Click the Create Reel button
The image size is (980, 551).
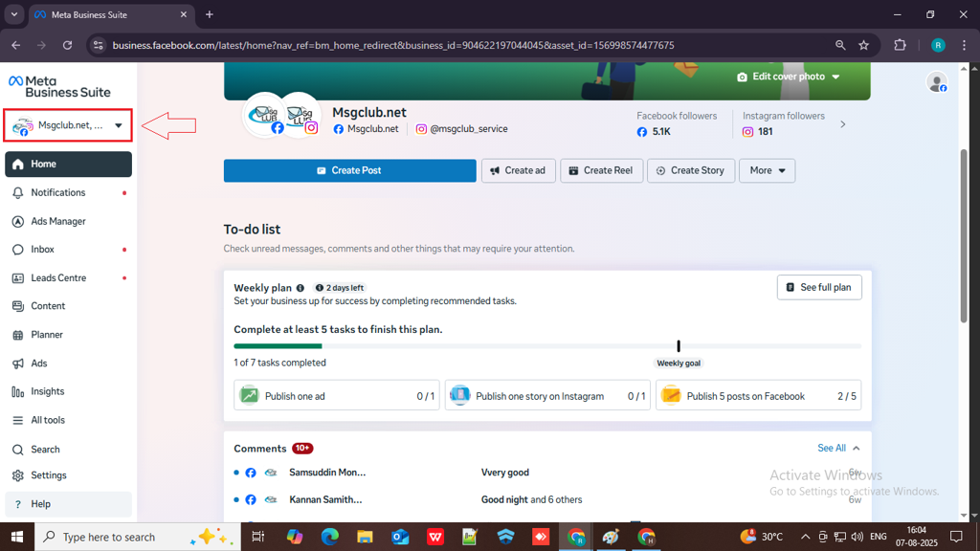pos(601,170)
